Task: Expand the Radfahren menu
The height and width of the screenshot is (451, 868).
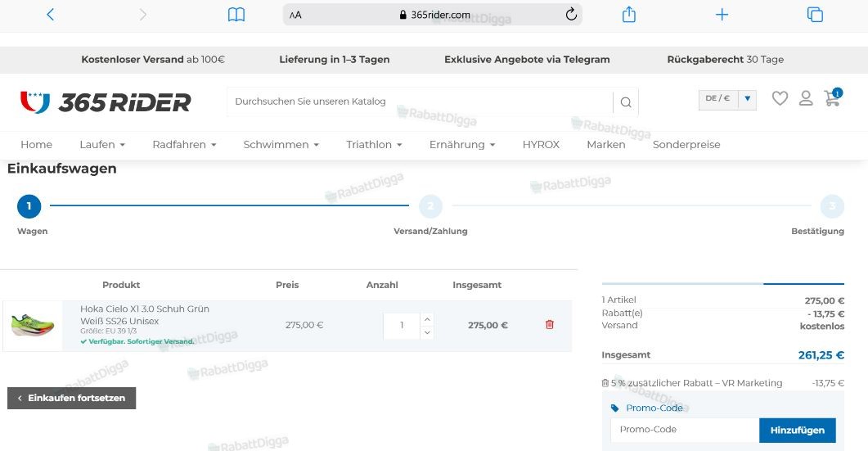Action: click(184, 145)
